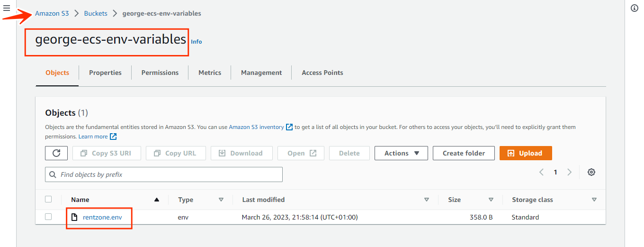This screenshot has width=644, height=247.
Task: Focus the Find objects by prefix field
Action: coord(164,174)
